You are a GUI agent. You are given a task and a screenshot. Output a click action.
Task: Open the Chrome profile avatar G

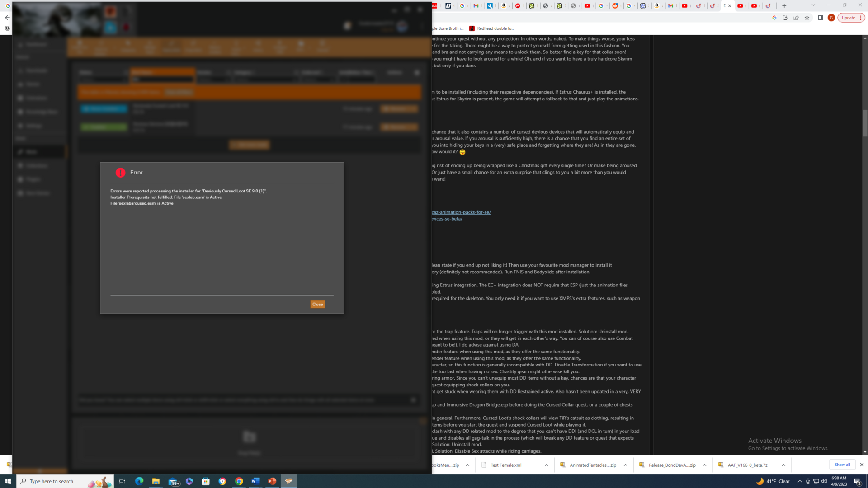(831, 18)
